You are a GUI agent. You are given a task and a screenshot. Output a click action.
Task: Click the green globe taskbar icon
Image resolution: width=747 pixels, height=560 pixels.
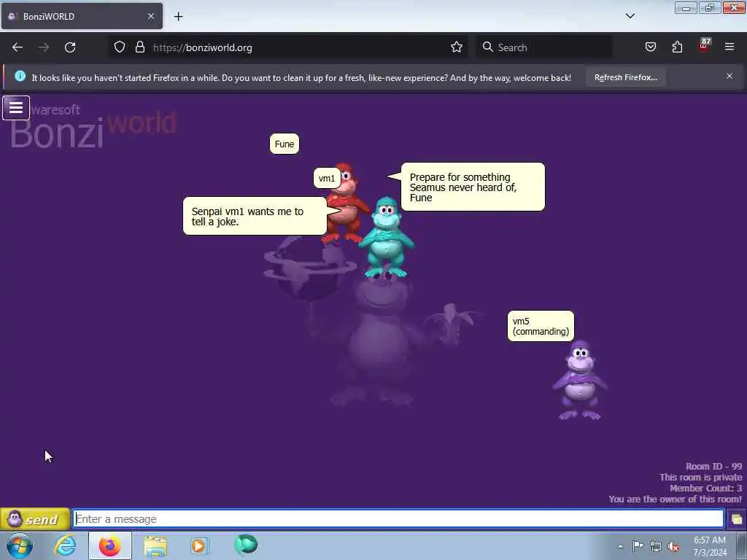click(x=246, y=545)
